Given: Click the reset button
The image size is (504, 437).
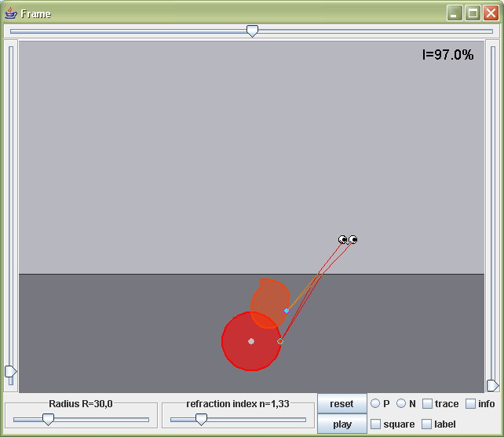Looking at the screenshot, I should point(342,403).
